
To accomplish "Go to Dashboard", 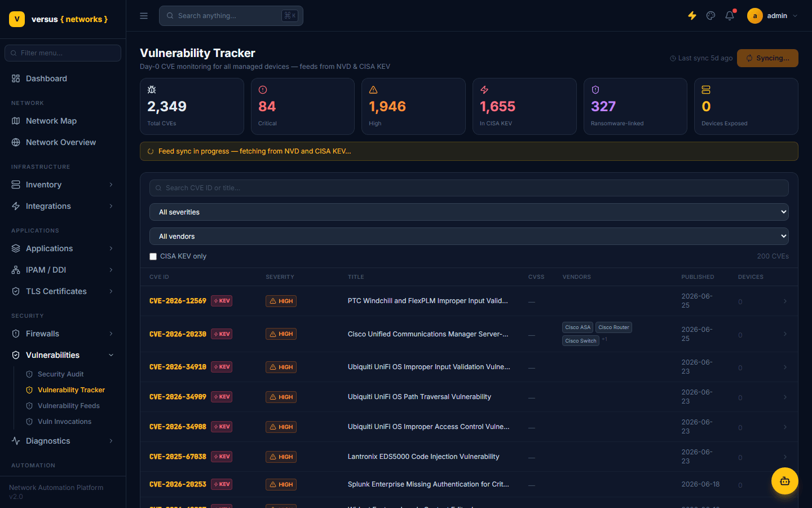I will (x=63, y=78).
